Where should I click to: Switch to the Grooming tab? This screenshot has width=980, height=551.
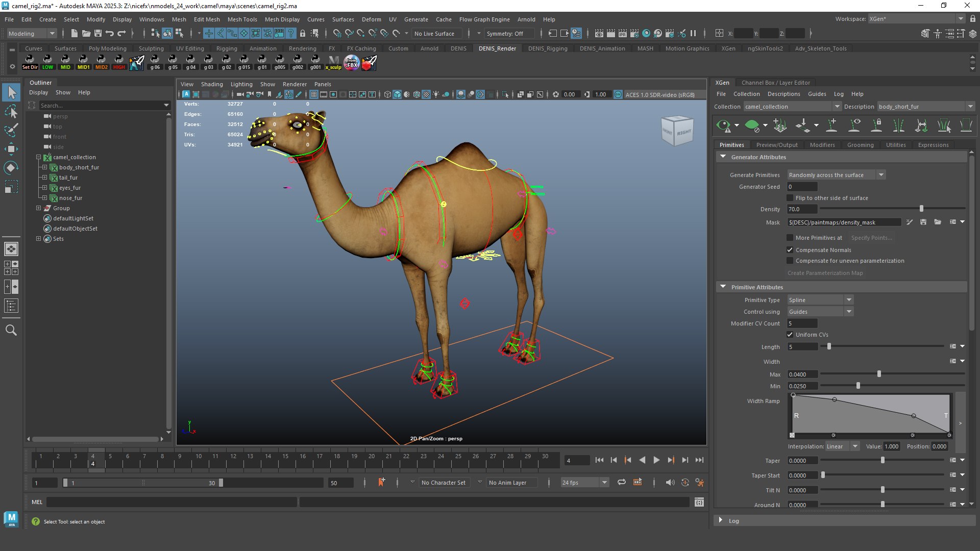[860, 145]
